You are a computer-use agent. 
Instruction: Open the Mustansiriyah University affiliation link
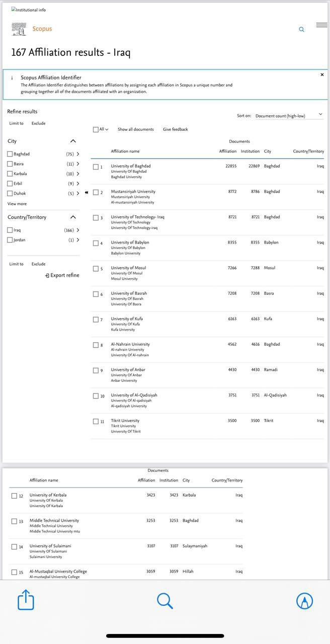[x=133, y=191]
